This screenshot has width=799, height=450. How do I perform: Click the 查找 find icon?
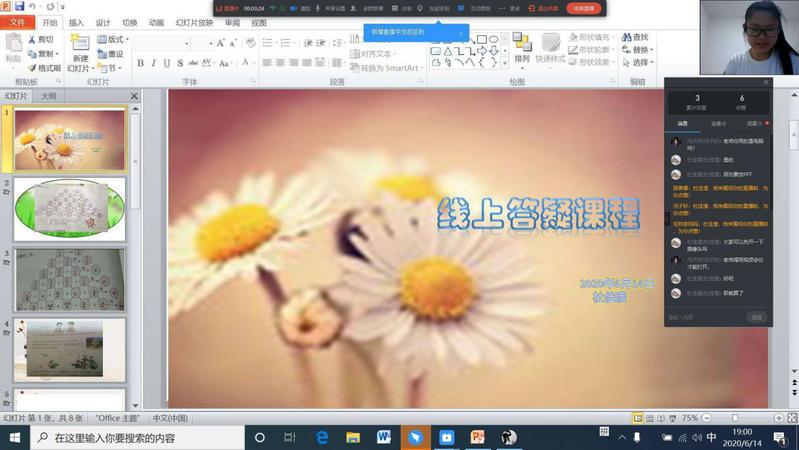click(635, 38)
